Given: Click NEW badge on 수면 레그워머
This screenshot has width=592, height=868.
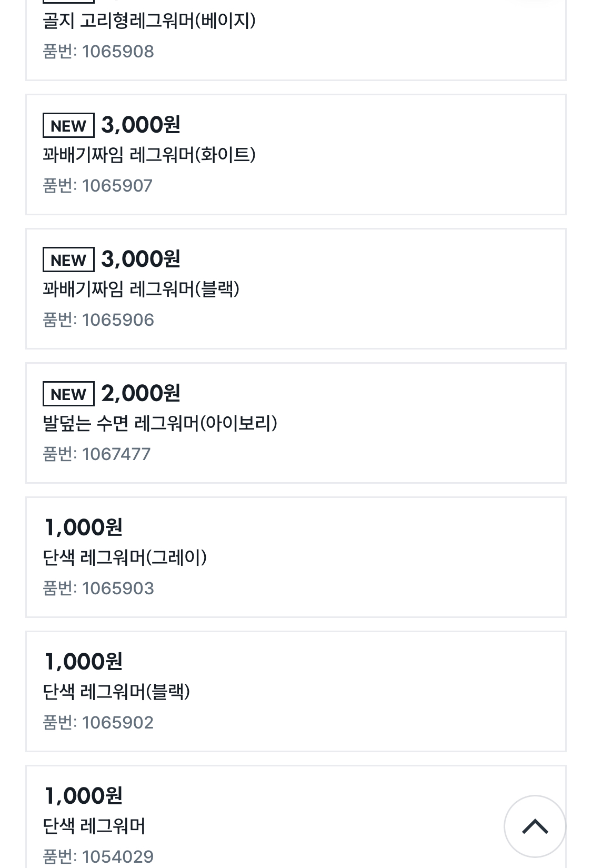Looking at the screenshot, I should (x=68, y=394).
